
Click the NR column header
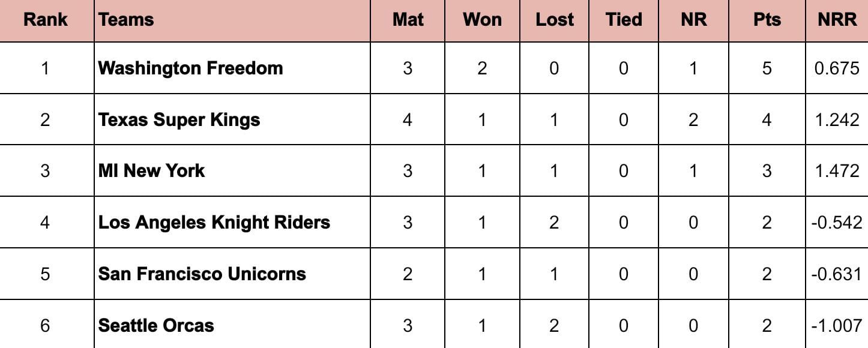693,20
